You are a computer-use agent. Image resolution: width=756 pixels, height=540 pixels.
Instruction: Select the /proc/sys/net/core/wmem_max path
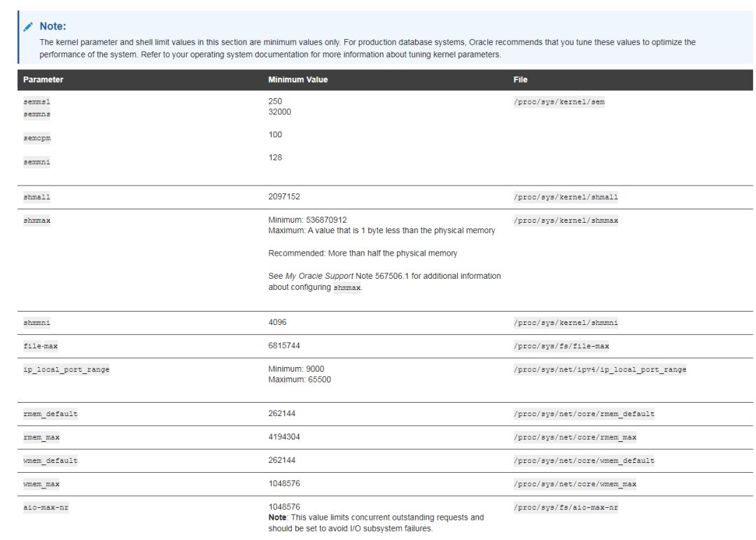(x=575, y=485)
